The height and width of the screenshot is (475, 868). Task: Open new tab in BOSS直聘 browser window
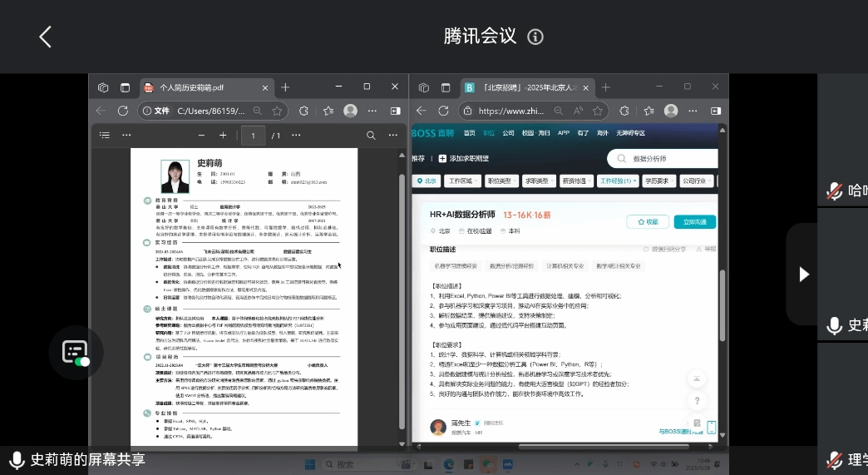605,87
